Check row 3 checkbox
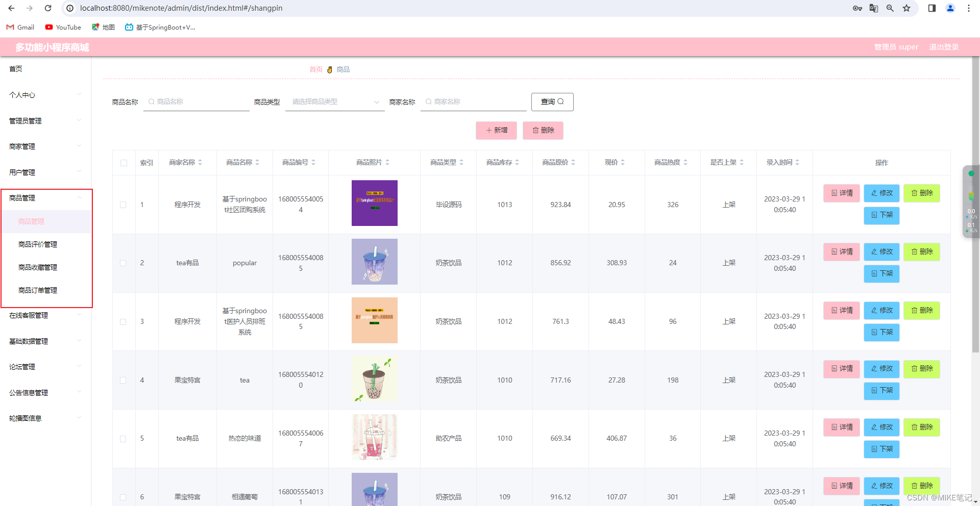 [123, 322]
